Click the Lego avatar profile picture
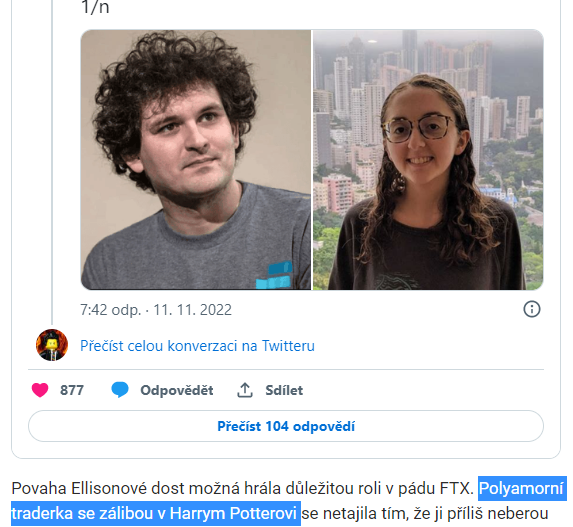Image resolution: width=573 pixels, height=527 pixels. (x=52, y=345)
